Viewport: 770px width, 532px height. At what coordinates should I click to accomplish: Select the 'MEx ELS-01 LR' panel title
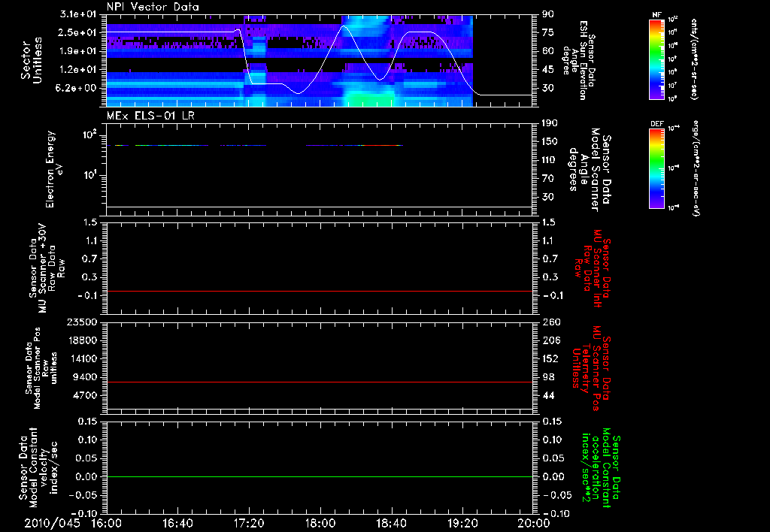(x=150, y=116)
